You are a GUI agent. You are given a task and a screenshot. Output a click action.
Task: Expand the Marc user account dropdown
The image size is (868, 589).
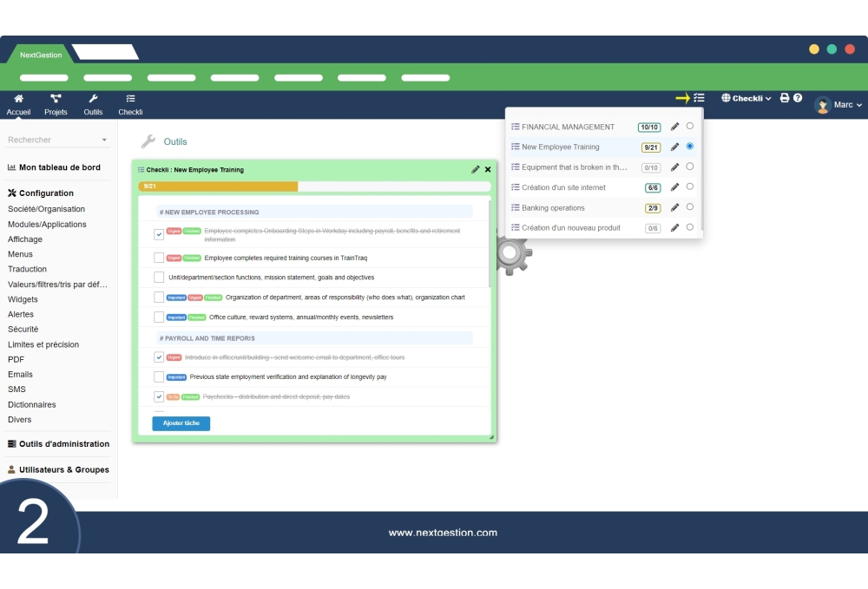coord(841,104)
